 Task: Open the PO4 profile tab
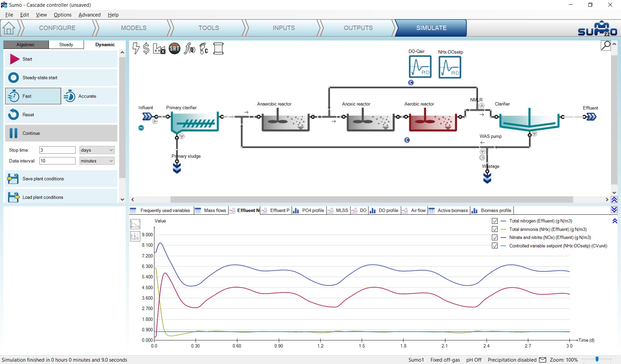tap(309, 210)
